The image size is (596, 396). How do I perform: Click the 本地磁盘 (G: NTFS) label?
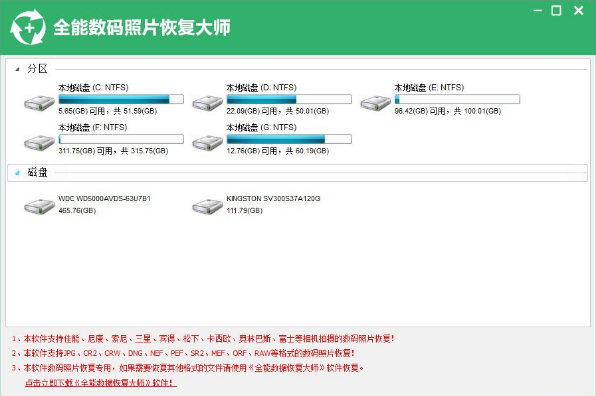point(261,127)
